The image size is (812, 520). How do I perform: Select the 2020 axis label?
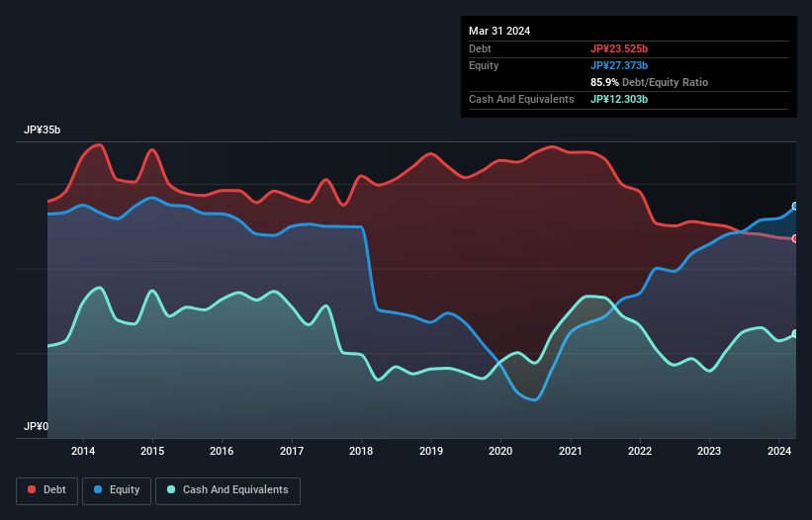[500, 451]
